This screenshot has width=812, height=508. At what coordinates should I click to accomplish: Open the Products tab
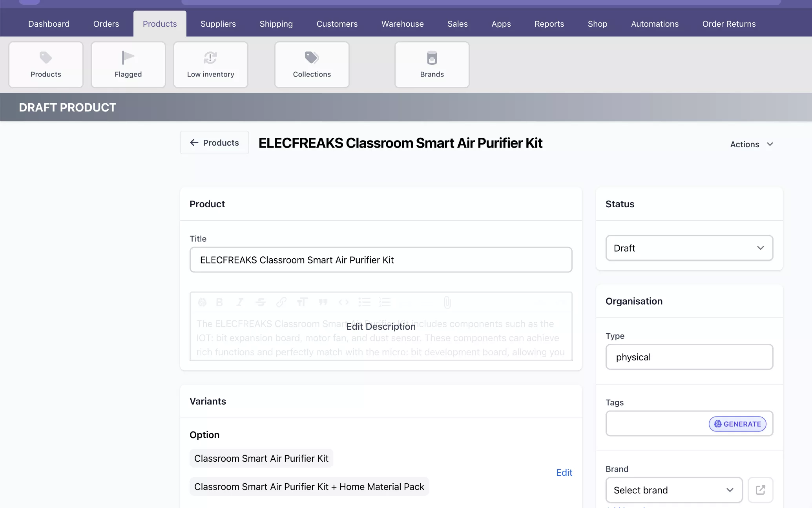[x=160, y=24]
